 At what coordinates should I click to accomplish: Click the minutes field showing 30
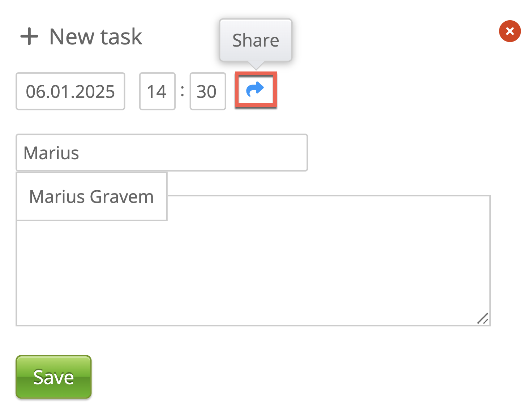tap(207, 91)
